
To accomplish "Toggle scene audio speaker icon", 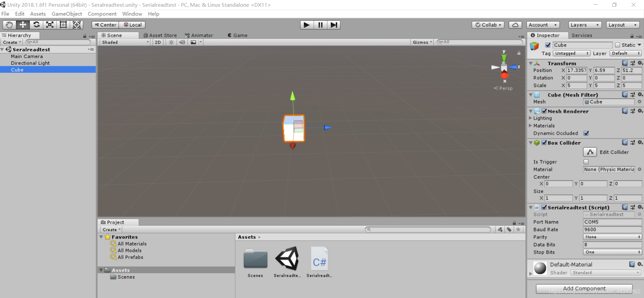I will 182,42.
